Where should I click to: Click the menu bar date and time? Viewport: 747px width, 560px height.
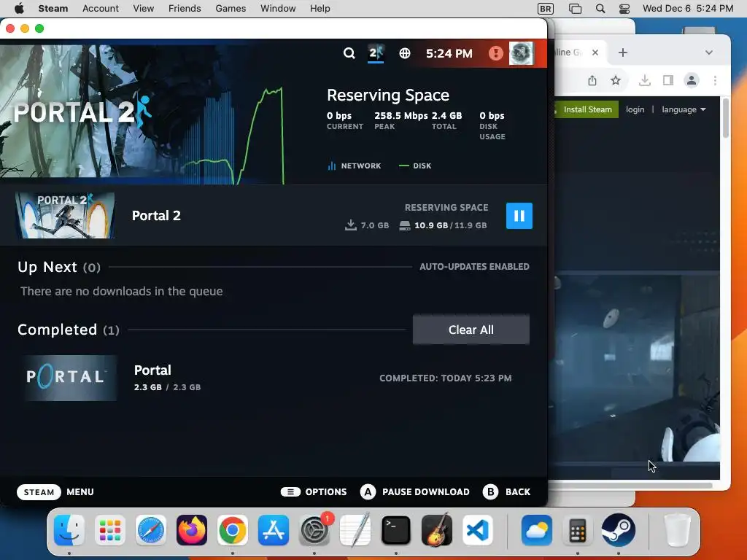pyautogui.click(x=687, y=9)
